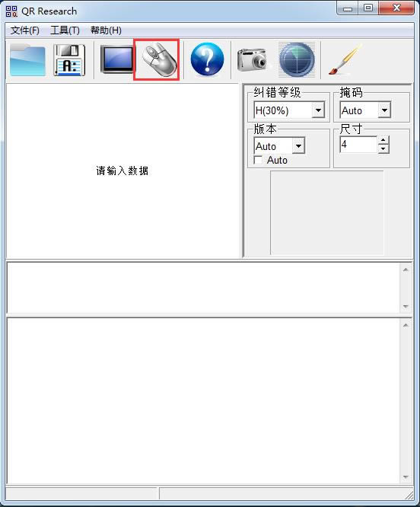Click the monitor screen capture icon
This screenshot has height=507, width=420.
coord(116,59)
